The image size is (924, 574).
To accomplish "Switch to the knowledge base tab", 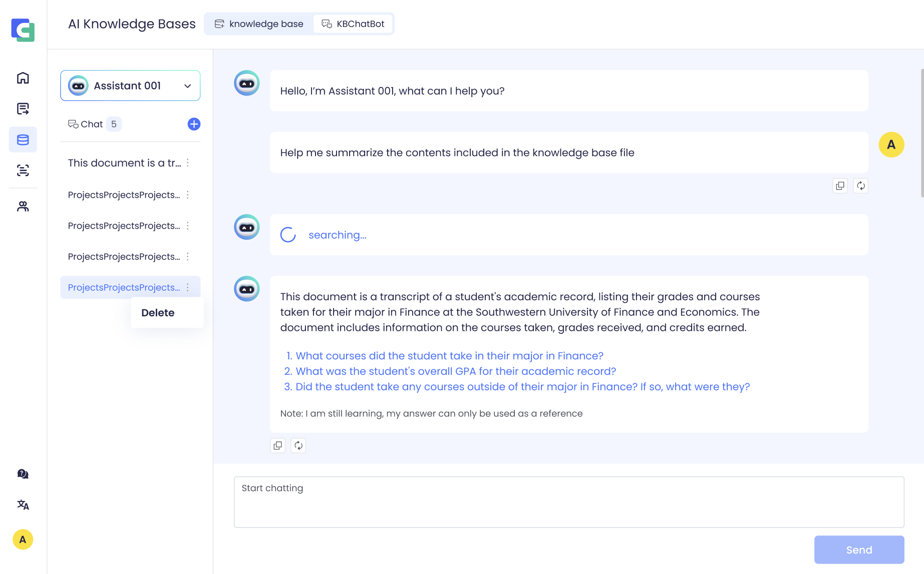I will coord(259,24).
